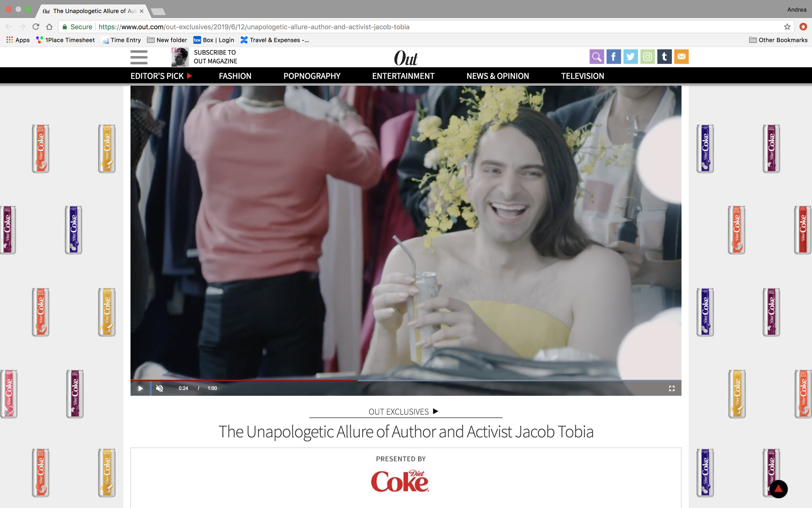This screenshot has height=508, width=812.
Task: Open 1Place Timesheet bookmark
Action: coord(66,40)
